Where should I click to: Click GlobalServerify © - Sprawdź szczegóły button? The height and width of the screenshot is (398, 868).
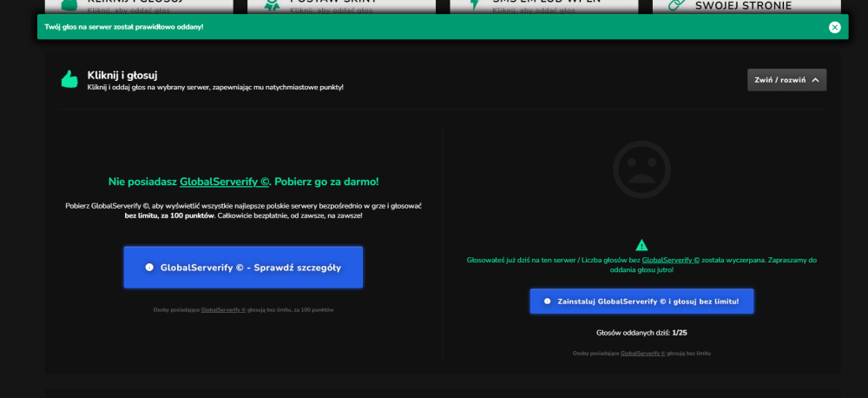coord(243,267)
